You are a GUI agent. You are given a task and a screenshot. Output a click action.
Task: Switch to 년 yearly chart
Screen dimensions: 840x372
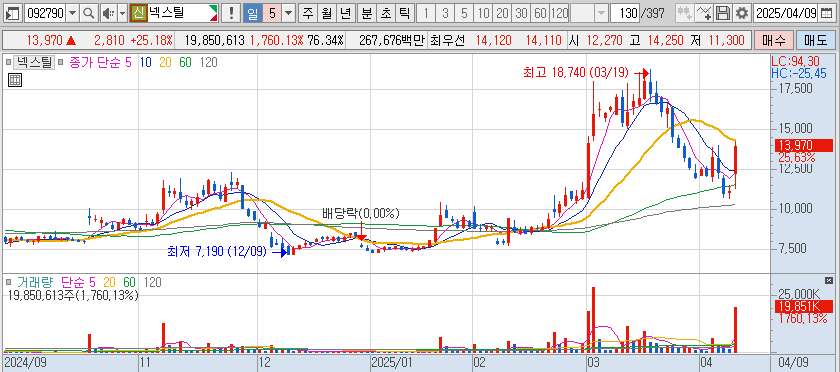pyautogui.click(x=345, y=13)
